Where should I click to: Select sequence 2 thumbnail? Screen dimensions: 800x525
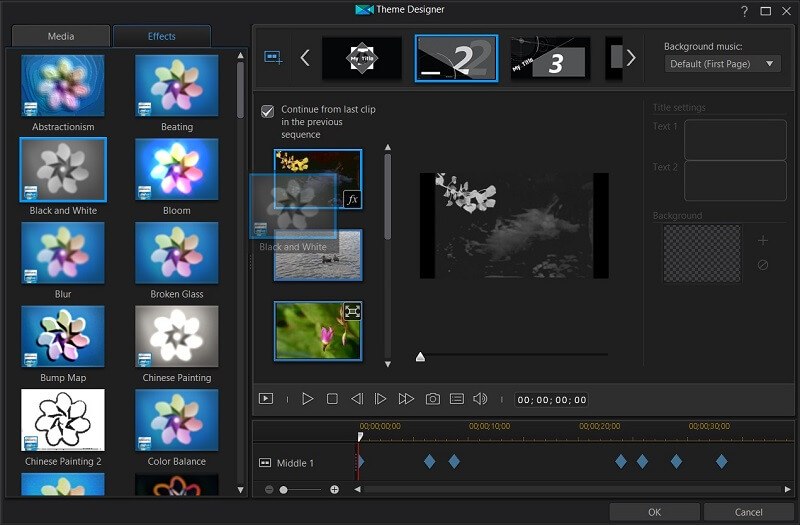[x=456, y=58]
